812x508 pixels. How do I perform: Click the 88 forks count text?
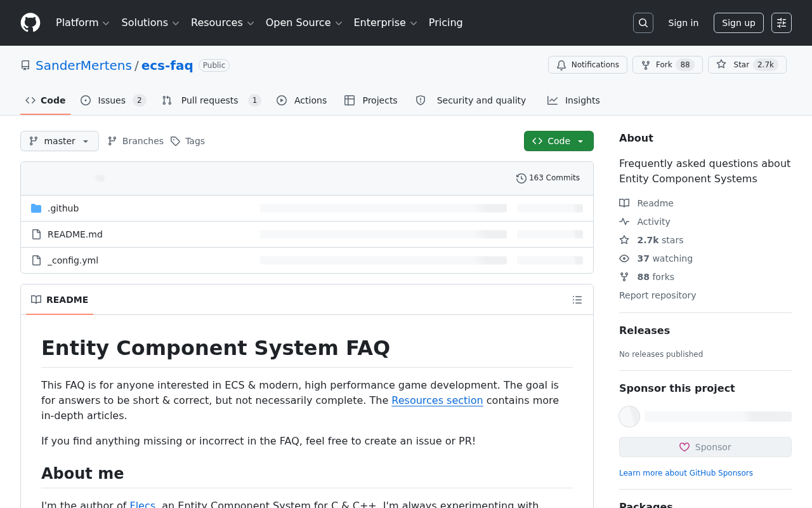tap(656, 277)
